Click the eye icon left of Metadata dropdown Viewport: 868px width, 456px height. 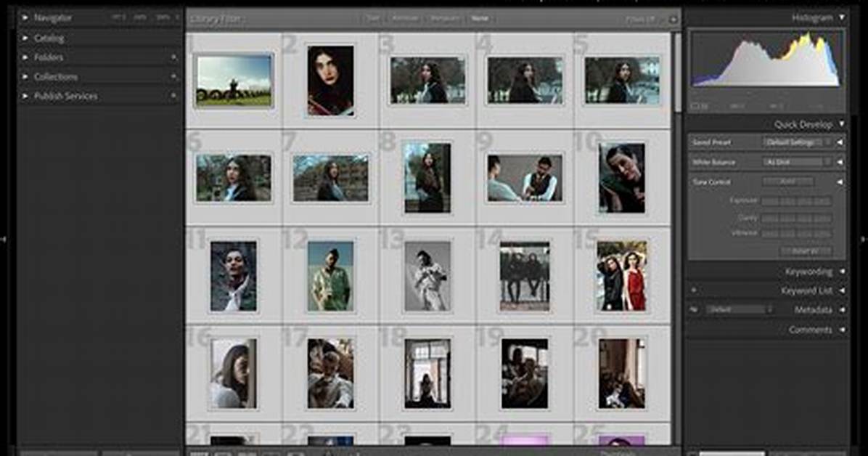tap(694, 310)
